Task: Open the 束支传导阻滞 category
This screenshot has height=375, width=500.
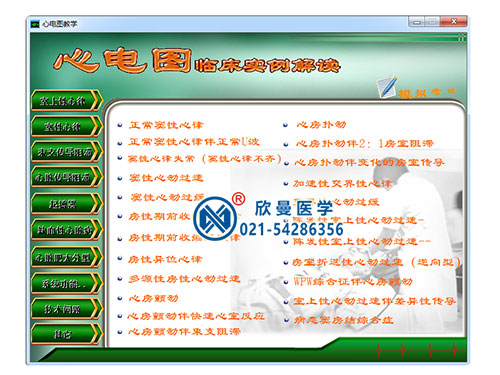Action: click(x=66, y=152)
